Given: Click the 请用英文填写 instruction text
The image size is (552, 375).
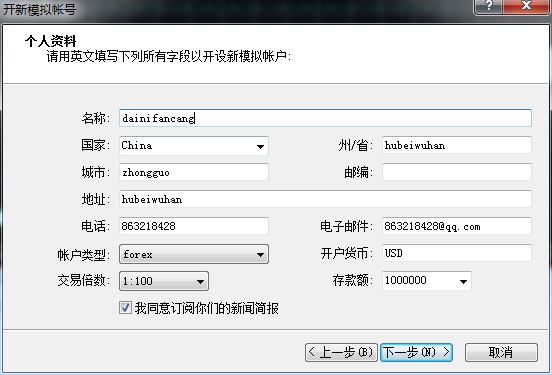Looking at the screenshot, I should click(169, 56).
